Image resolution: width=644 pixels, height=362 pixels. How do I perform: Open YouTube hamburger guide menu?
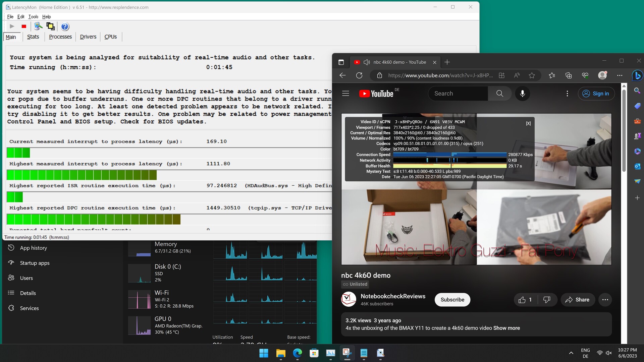(x=345, y=94)
